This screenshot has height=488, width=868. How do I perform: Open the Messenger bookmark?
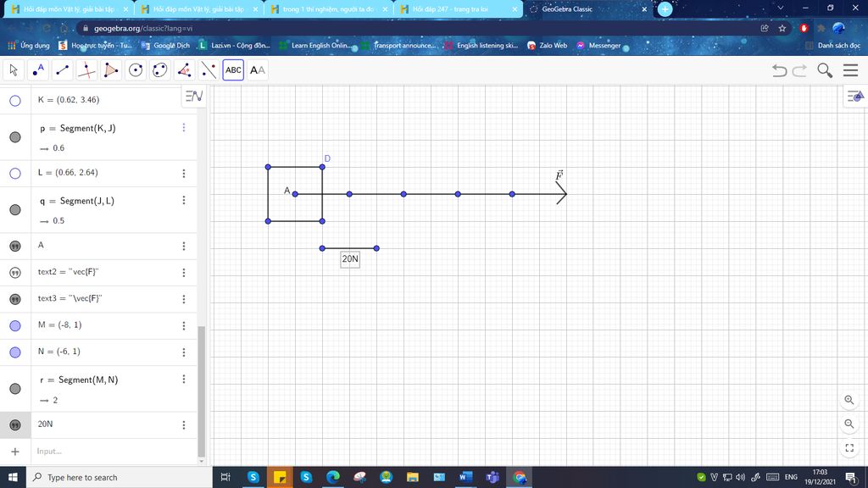(598, 46)
